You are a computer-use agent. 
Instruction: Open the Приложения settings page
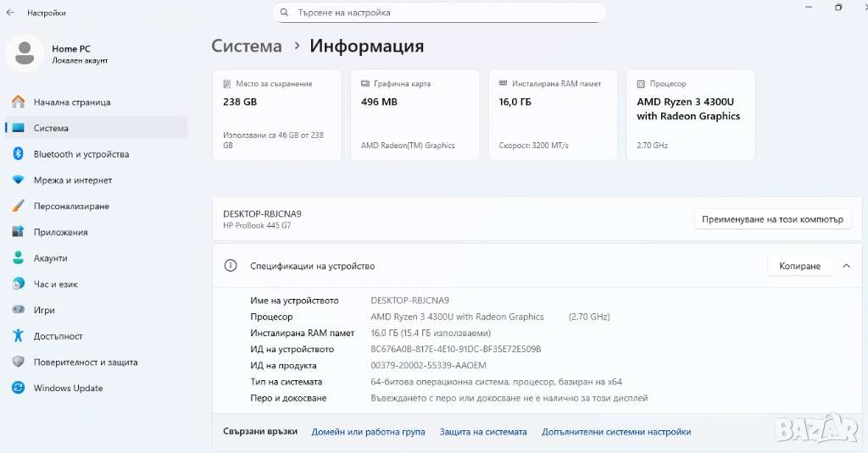pos(60,232)
